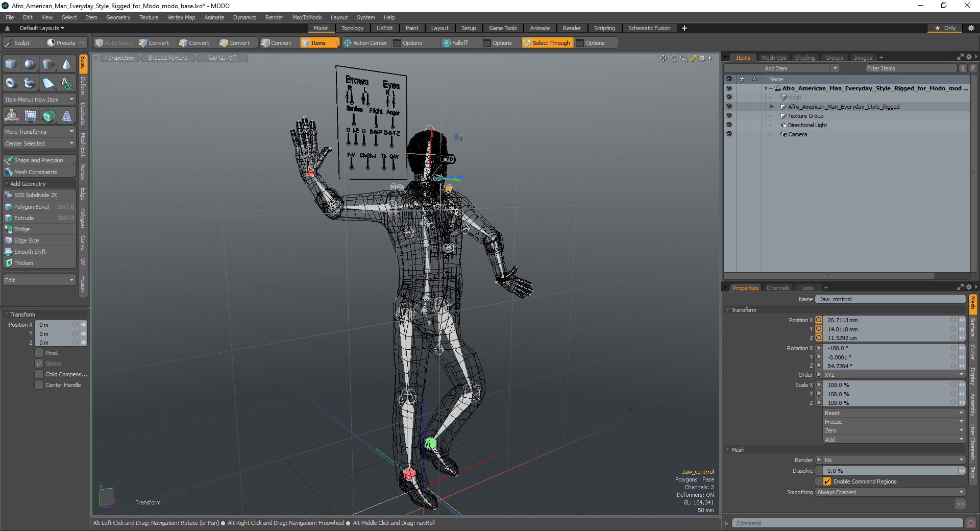
Task: Open the MaxToModo menu
Action: click(307, 17)
